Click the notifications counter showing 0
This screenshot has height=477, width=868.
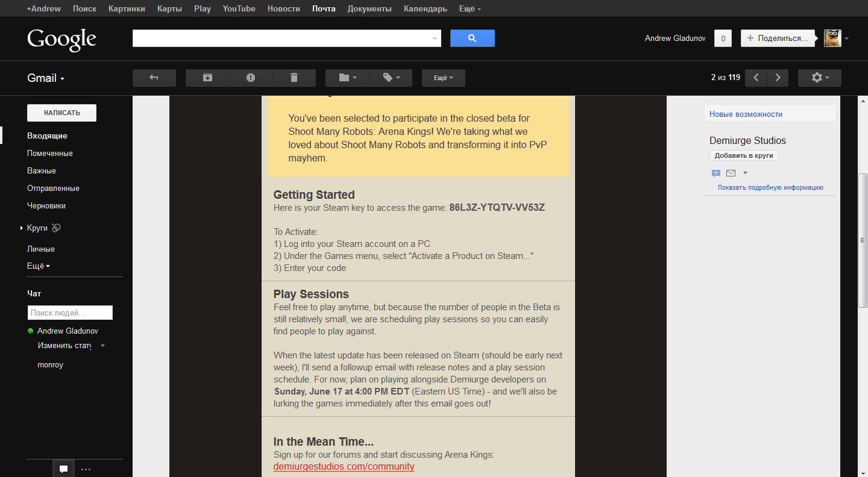723,39
